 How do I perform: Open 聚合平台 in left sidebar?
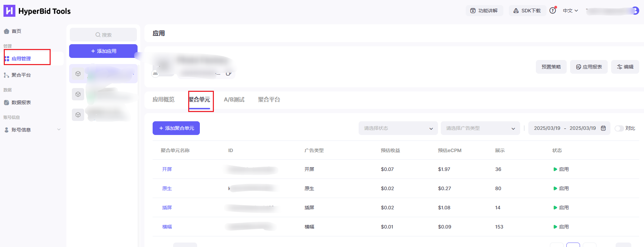pyautogui.click(x=21, y=75)
